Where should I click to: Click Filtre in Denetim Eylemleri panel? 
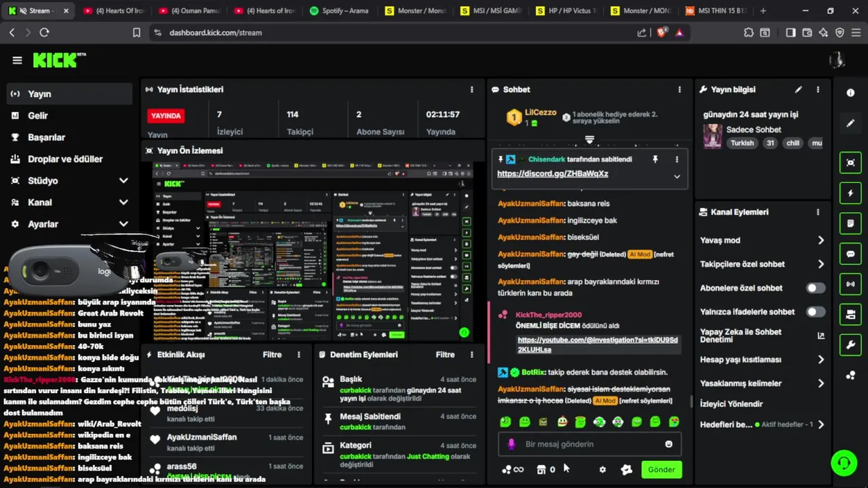(446, 354)
